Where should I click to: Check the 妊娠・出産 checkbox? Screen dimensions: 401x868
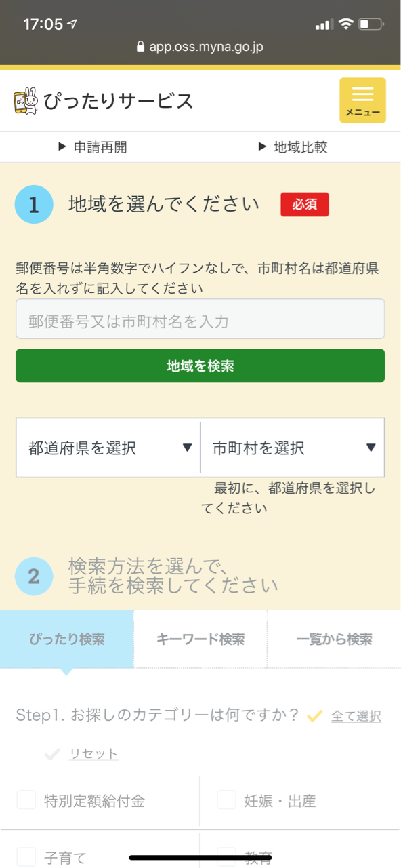click(x=226, y=800)
